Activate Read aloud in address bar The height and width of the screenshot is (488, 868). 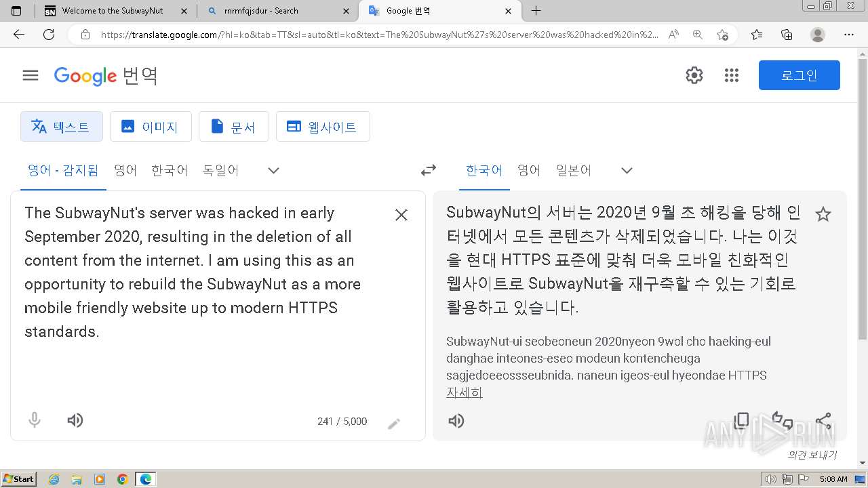click(x=673, y=35)
